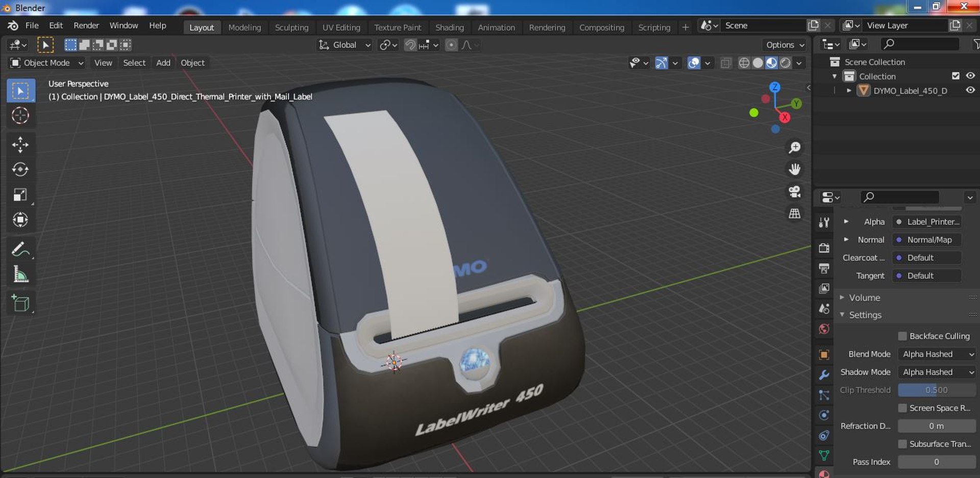Image resolution: width=980 pixels, height=478 pixels.
Task: Click Clearcoat Default value button
Action: pos(927,258)
